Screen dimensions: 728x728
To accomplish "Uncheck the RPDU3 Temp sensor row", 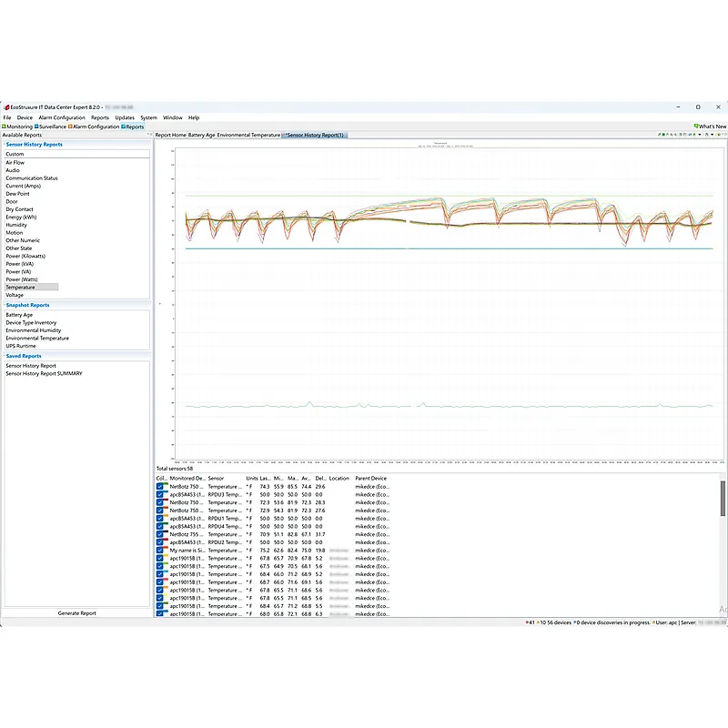I will (x=160, y=495).
